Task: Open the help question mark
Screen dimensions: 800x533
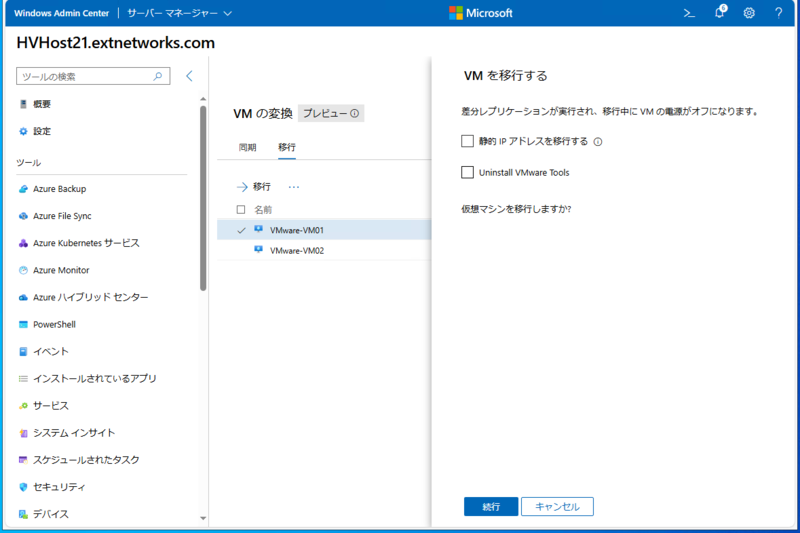Action: (779, 13)
